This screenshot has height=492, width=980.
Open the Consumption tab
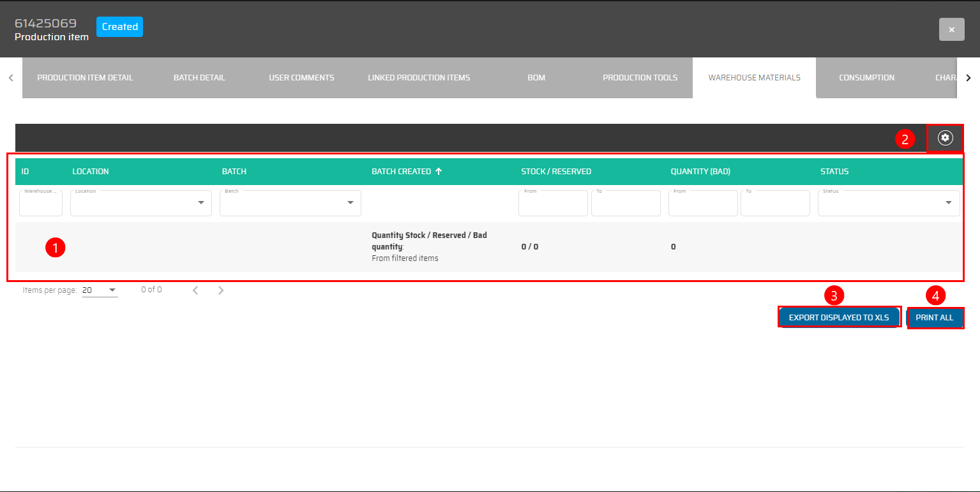click(866, 78)
